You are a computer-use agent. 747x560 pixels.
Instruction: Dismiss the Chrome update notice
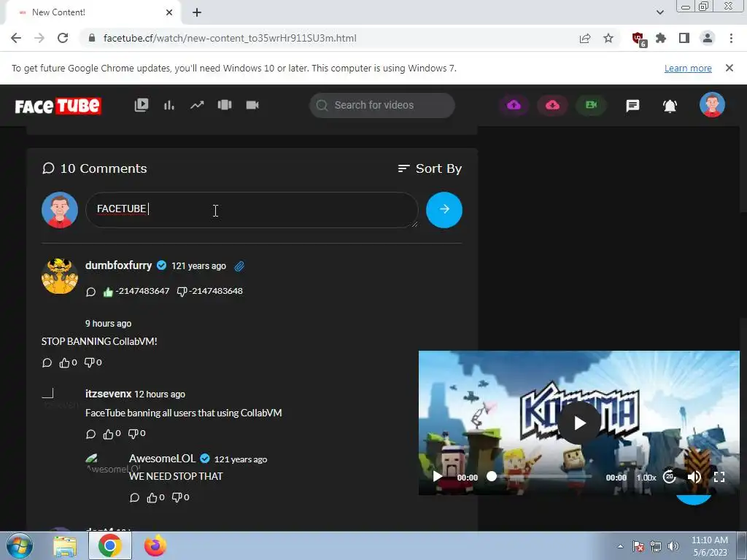point(729,68)
